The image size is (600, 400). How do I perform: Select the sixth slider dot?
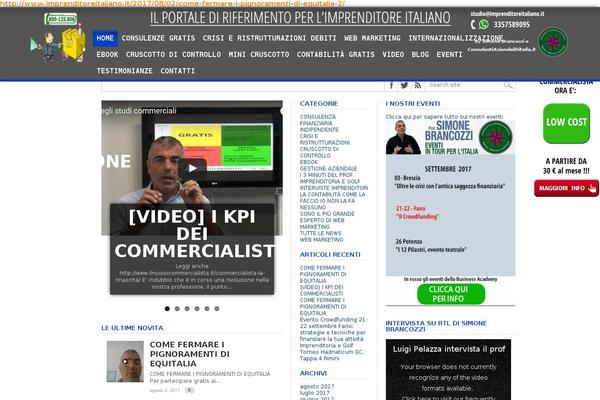217,309
